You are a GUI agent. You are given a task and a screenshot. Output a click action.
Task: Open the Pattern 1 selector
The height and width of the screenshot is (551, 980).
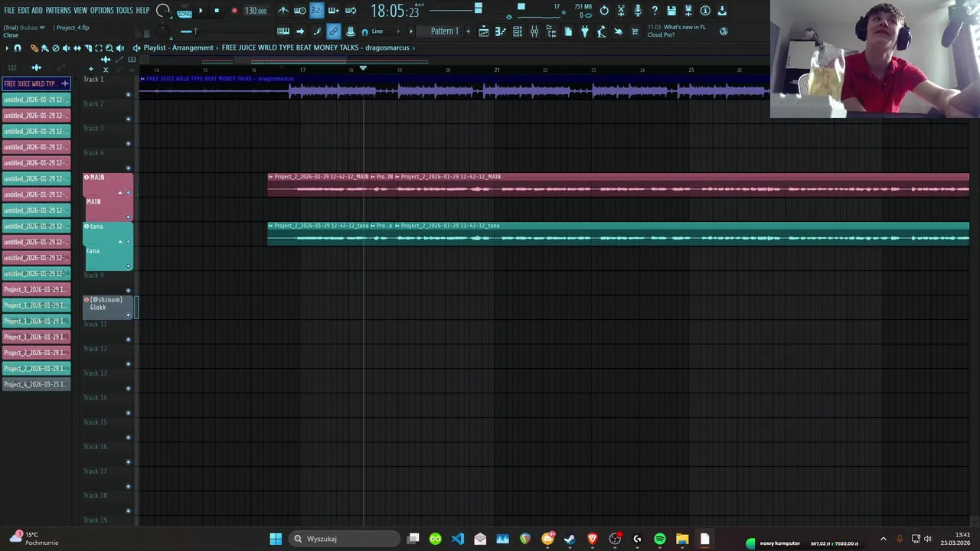click(444, 31)
